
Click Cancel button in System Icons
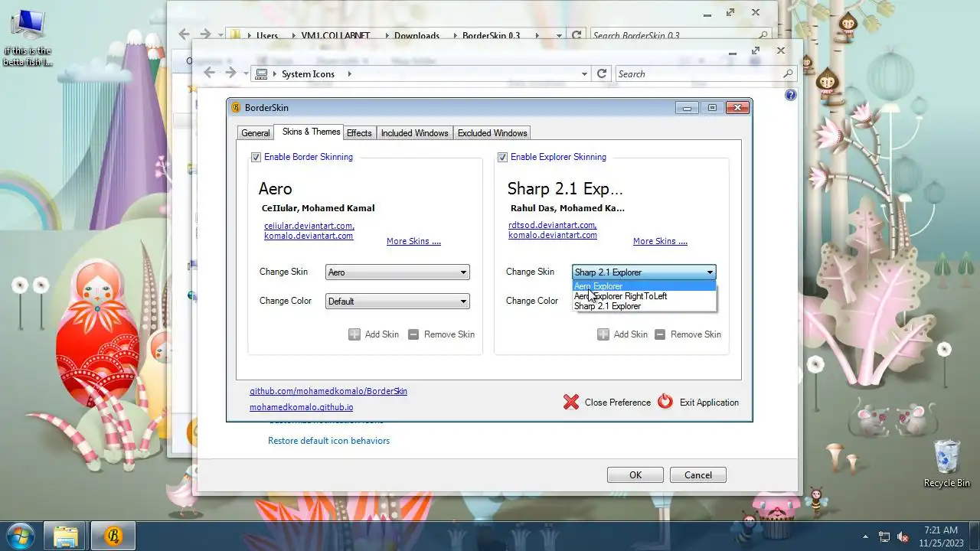coord(698,475)
